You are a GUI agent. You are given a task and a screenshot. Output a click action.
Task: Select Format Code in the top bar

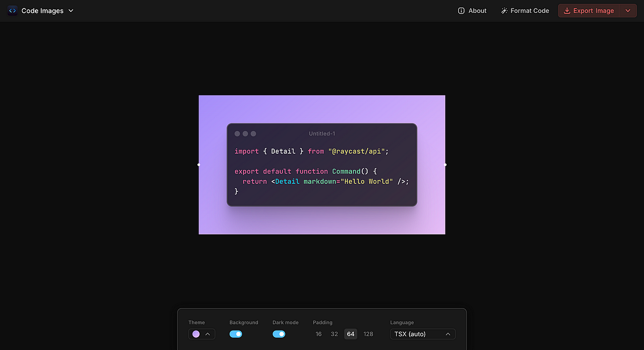point(530,10)
